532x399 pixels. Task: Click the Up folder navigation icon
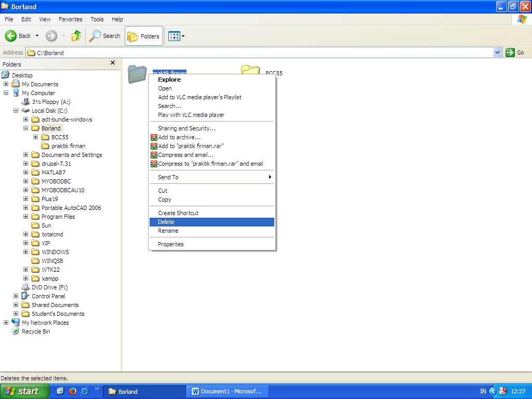tap(75, 36)
